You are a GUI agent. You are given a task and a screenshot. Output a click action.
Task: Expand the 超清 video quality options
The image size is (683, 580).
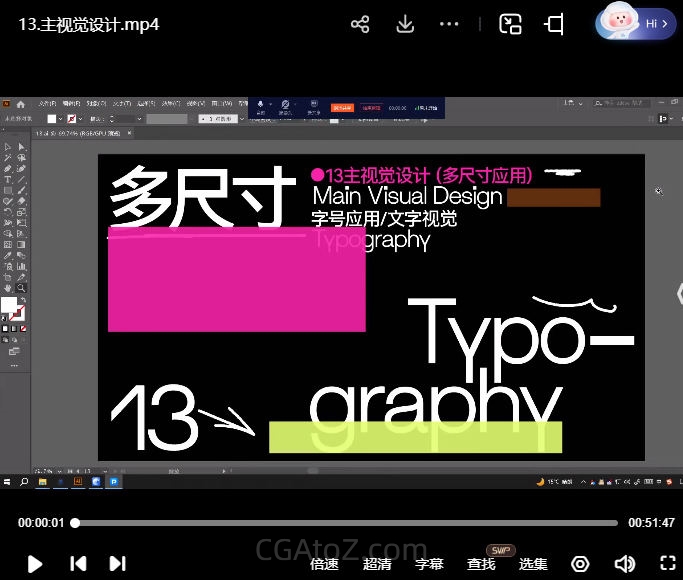coord(377,563)
